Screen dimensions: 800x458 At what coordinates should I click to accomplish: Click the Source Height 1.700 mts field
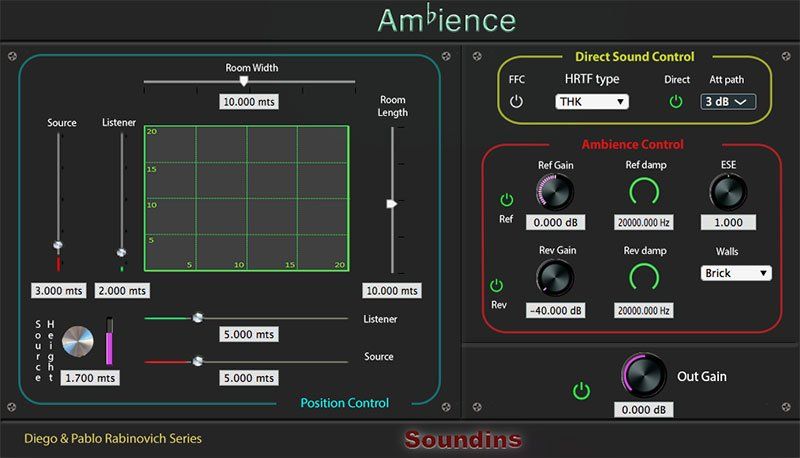90,378
